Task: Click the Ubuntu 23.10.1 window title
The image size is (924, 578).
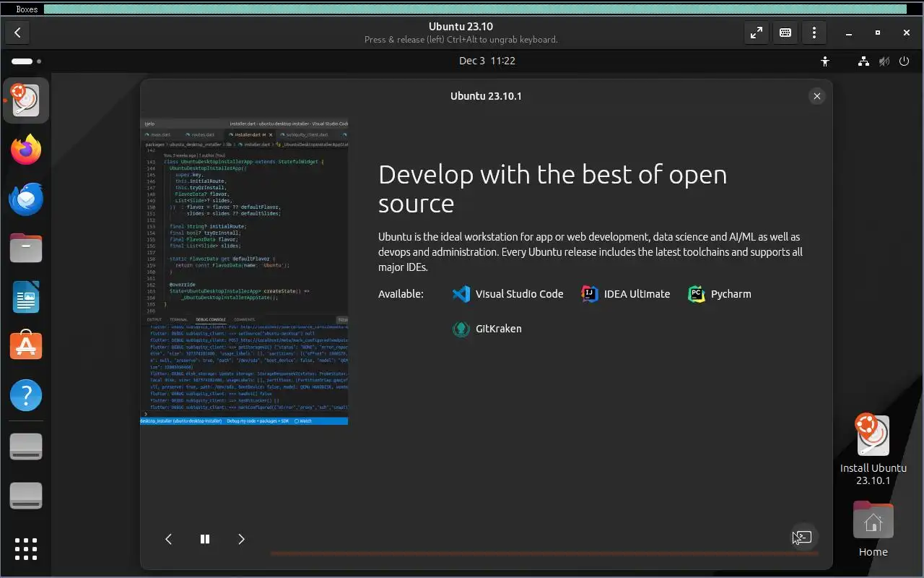Action: (x=486, y=96)
